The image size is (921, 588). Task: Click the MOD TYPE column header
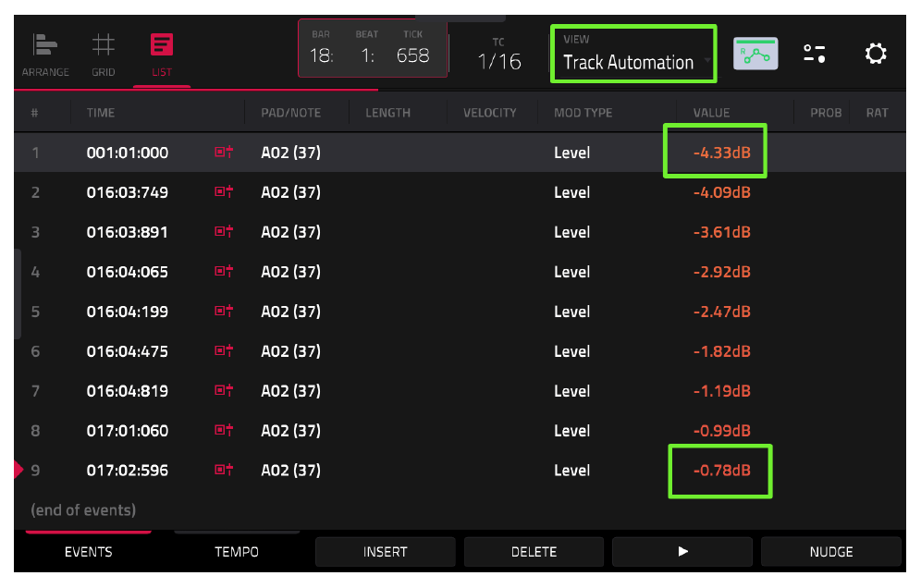[x=583, y=113]
